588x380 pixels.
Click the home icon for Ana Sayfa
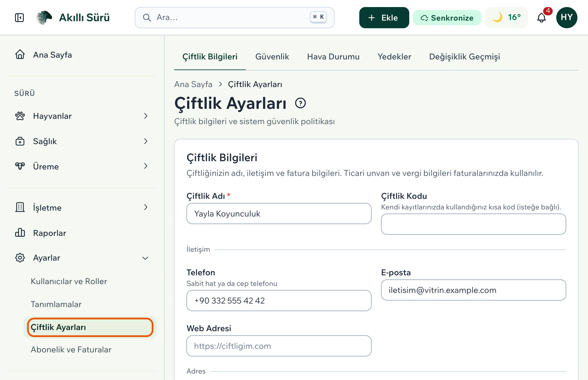[20, 55]
